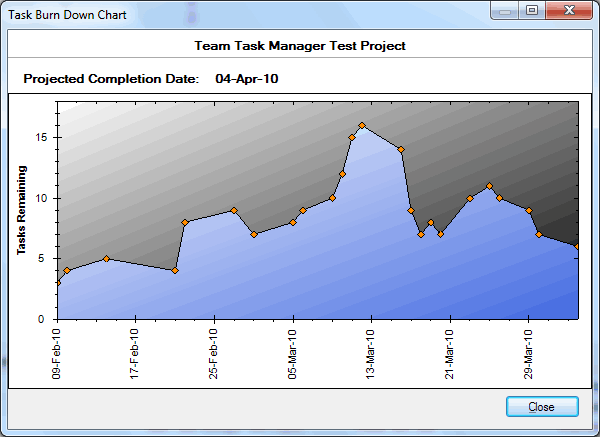Select the first data point at 3 tasks
Viewport: 600px width, 437px height.
pyautogui.click(x=57, y=283)
